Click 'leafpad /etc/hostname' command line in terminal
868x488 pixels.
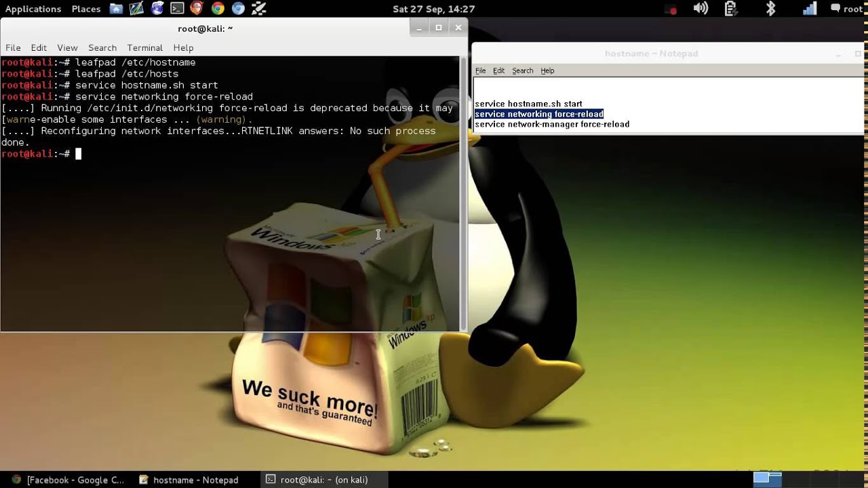coord(98,62)
